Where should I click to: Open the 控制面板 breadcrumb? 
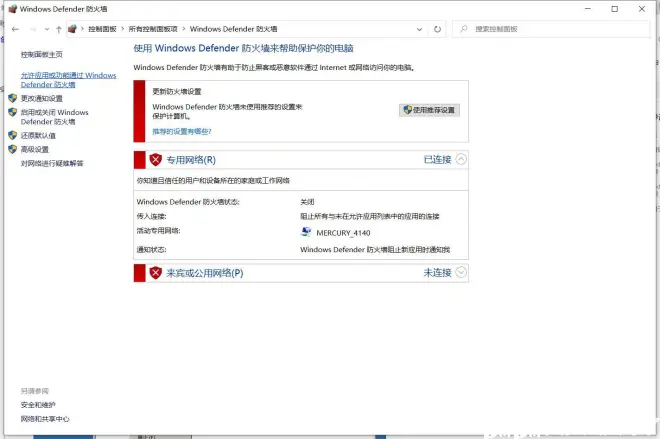[x=102, y=29]
